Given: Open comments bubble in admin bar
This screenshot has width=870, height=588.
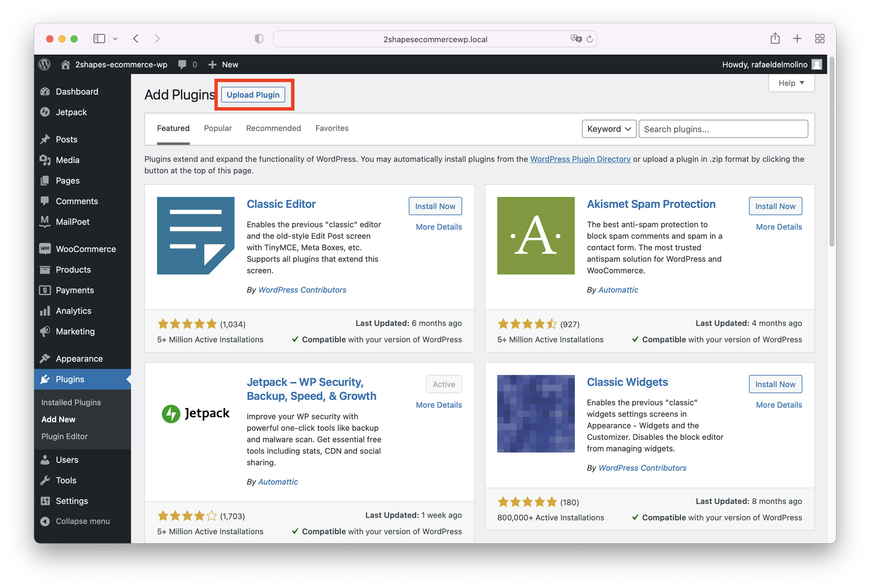Looking at the screenshot, I should pyautogui.click(x=182, y=64).
